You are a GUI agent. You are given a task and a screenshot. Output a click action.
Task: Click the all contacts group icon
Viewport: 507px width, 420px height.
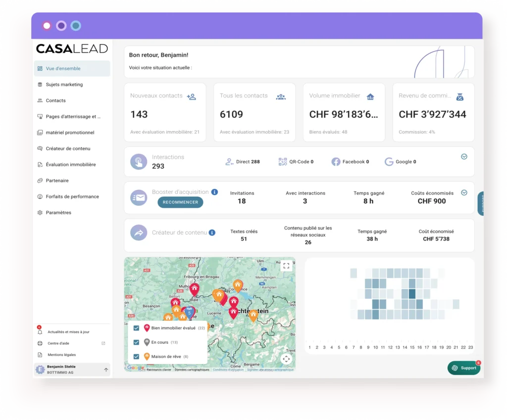281,96
